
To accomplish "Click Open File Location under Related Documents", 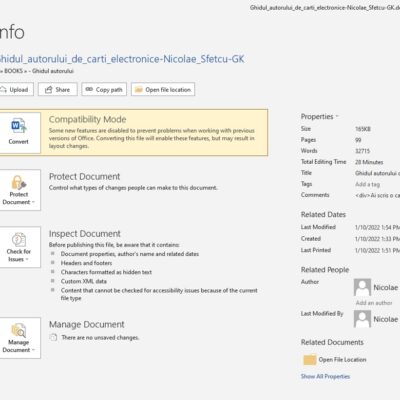I will point(342,360).
